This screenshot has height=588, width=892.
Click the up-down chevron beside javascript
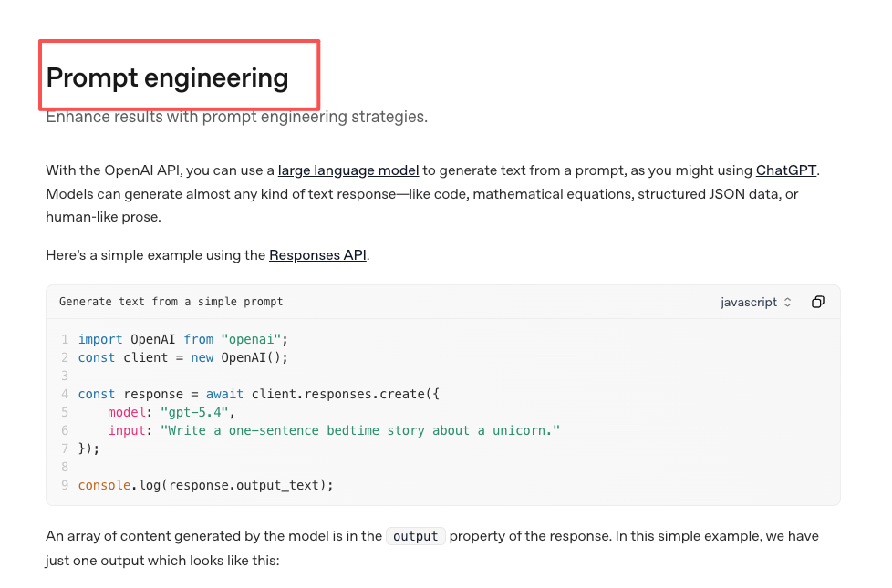(787, 302)
